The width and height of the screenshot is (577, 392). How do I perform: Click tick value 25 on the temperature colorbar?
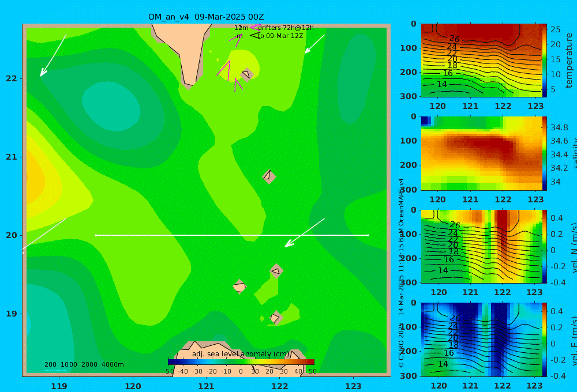(555, 29)
